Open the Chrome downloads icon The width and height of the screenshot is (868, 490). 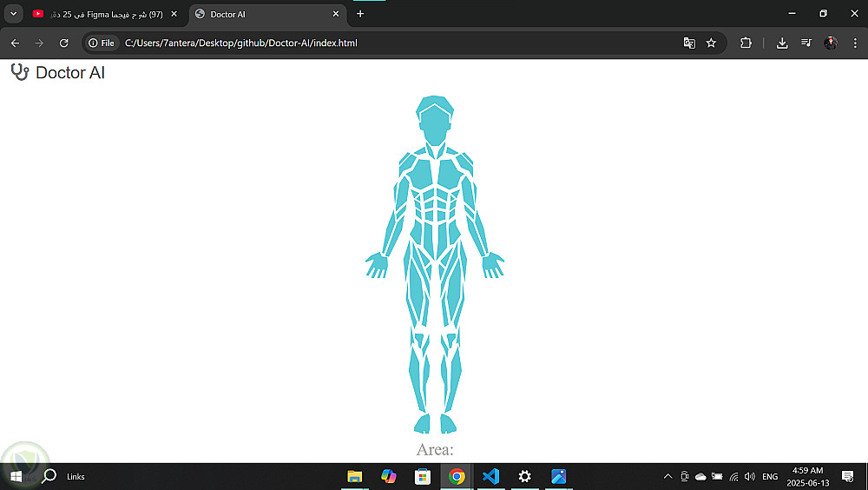[782, 43]
